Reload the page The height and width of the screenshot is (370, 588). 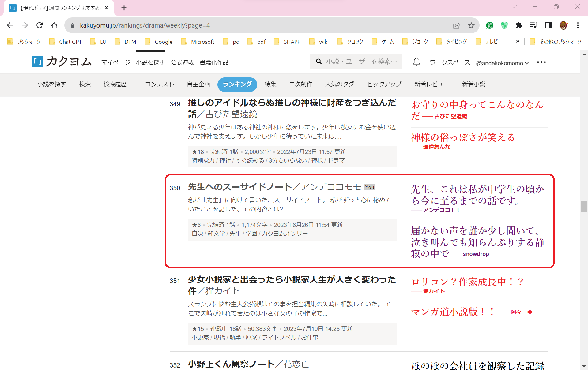click(40, 25)
